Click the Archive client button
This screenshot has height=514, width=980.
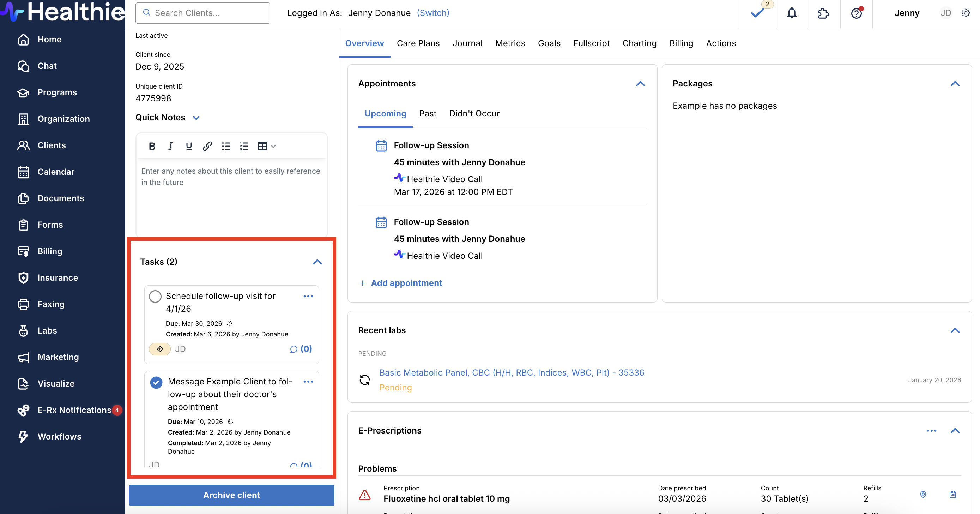(231, 495)
